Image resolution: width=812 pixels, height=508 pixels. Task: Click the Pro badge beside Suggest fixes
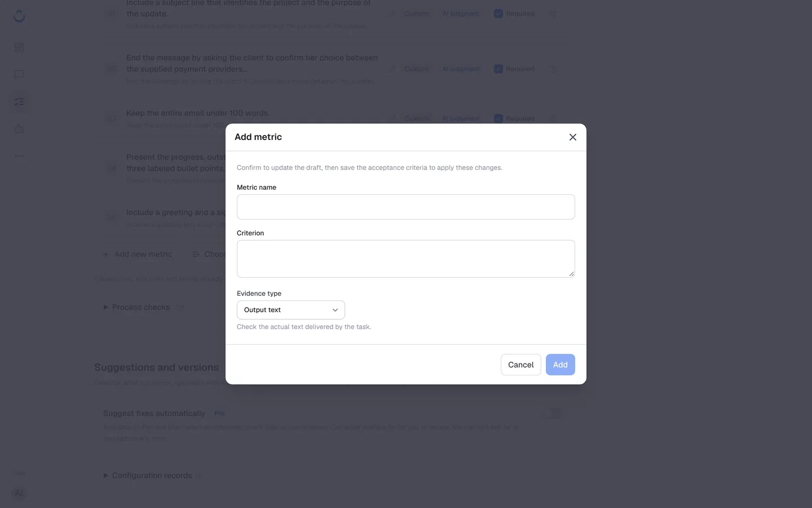(x=219, y=413)
